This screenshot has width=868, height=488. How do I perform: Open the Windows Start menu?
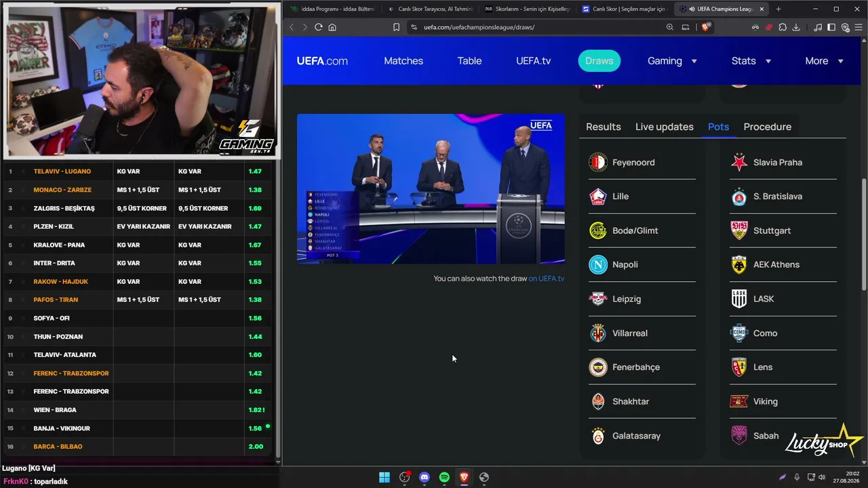click(384, 477)
